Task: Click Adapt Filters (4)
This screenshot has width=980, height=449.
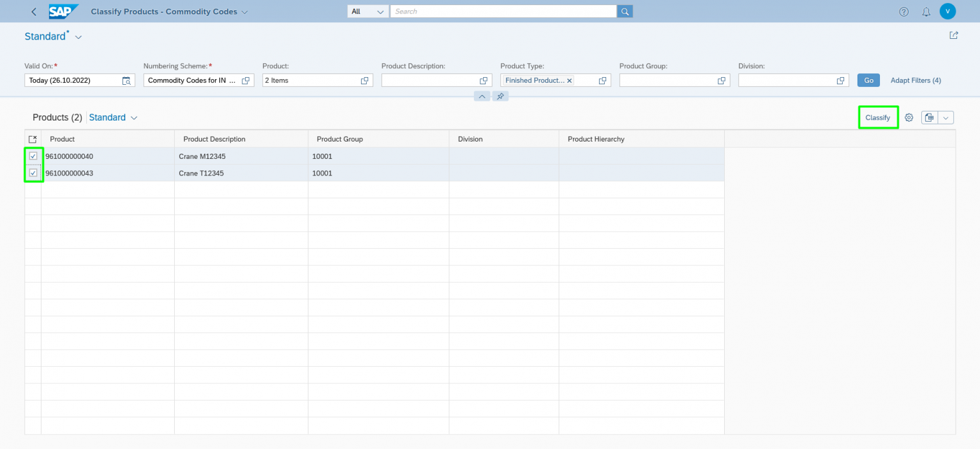Action: [x=916, y=80]
